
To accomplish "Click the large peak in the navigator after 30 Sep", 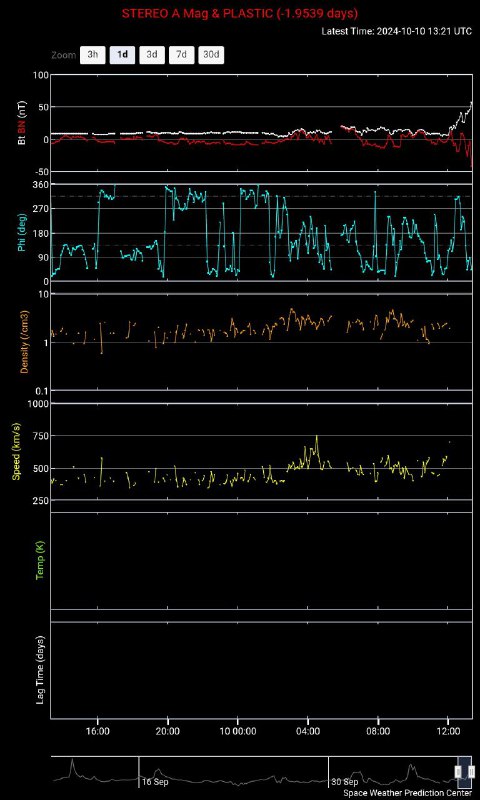I will [411, 767].
